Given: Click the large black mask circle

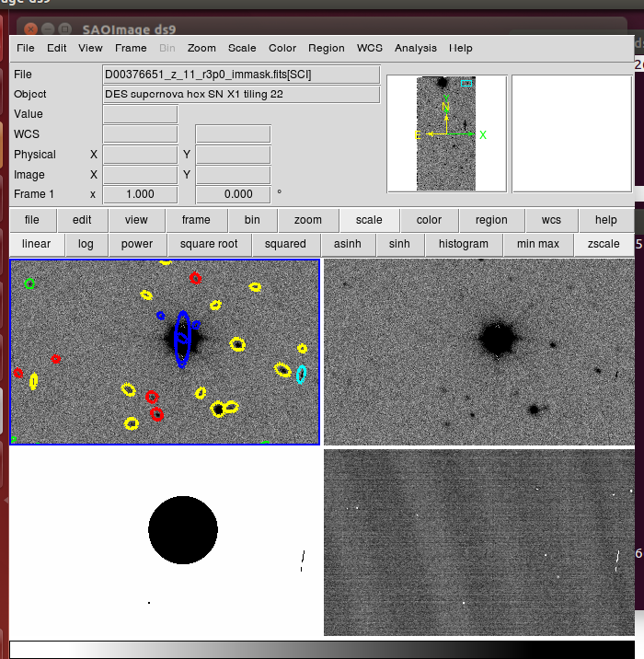Looking at the screenshot, I should click(x=183, y=530).
